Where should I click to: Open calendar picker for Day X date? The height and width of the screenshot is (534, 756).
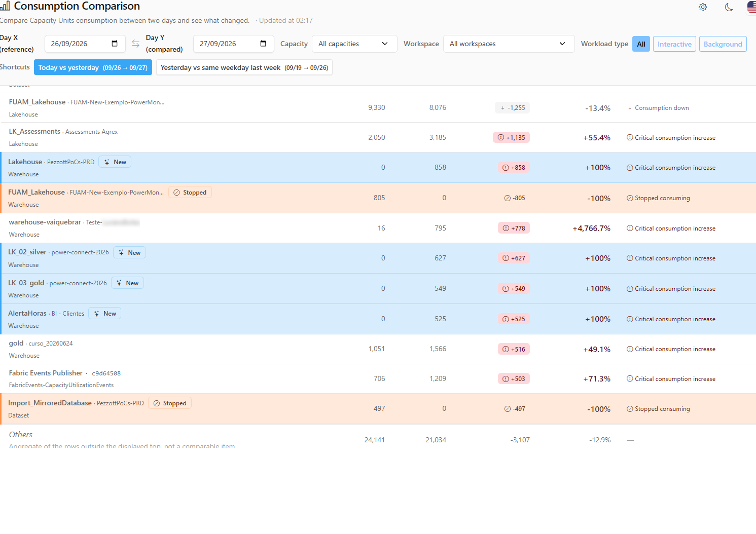pyautogui.click(x=115, y=44)
